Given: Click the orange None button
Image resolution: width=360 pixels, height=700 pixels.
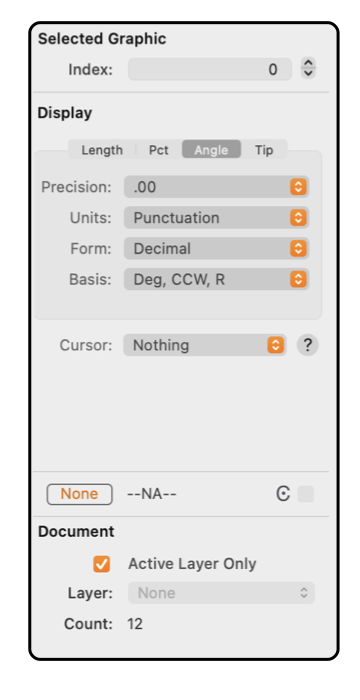Looking at the screenshot, I should [80, 494].
